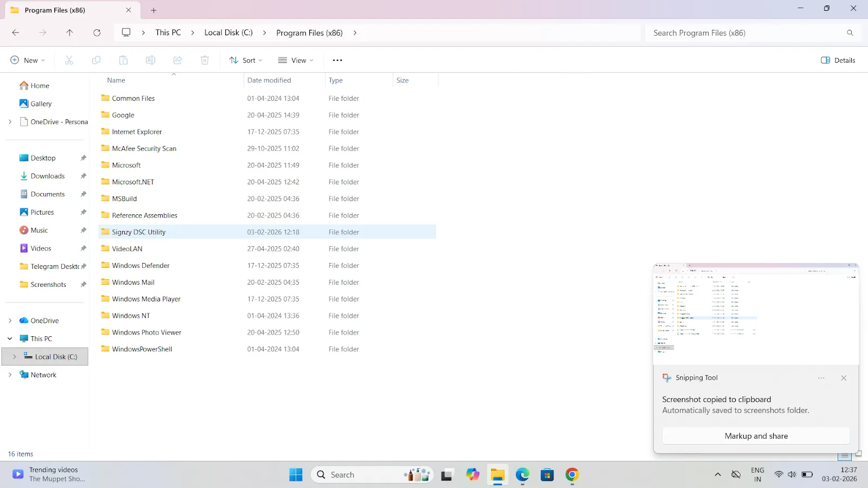The width and height of the screenshot is (868, 488).
Task: Click the Paste clipboard icon
Action: click(123, 60)
